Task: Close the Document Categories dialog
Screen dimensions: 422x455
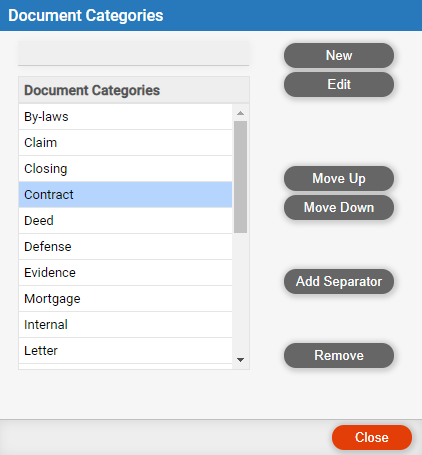Action: tap(372, 437)
